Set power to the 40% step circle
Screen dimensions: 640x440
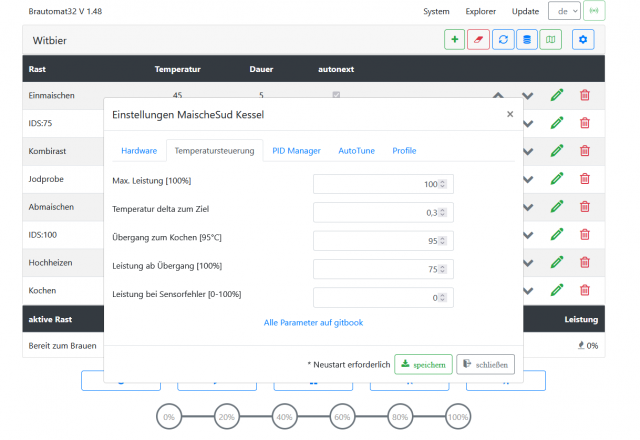284,417
